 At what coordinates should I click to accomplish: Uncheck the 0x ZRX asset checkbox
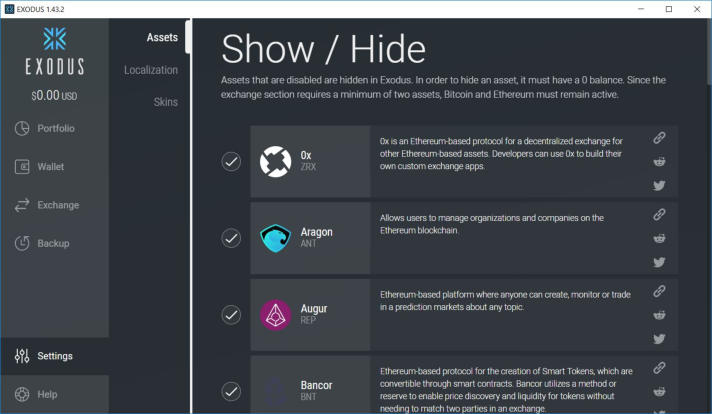pyautogui.click(x=231, y=162)
